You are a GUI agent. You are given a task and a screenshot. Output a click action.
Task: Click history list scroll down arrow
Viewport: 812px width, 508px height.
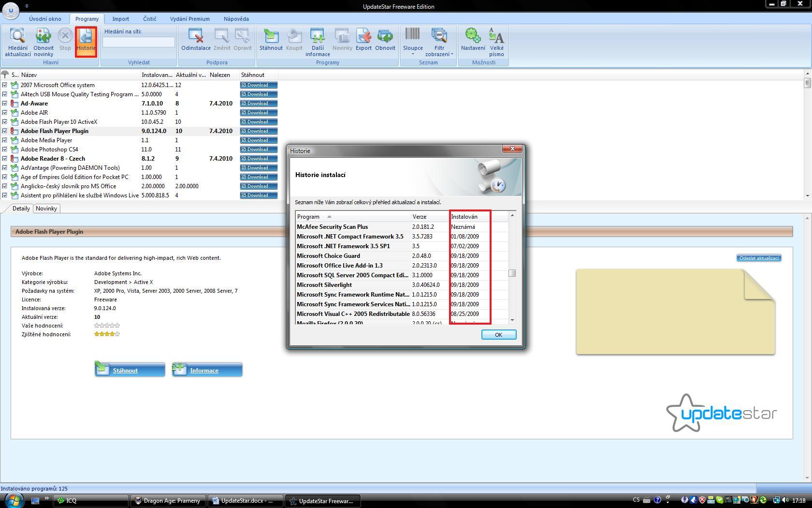tap(512, 320)
